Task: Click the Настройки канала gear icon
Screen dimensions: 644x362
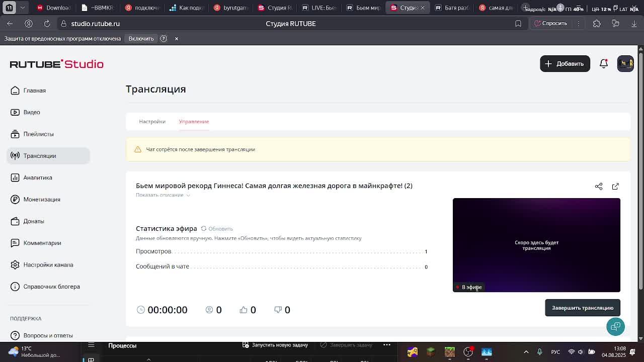Action: [x=15, y=265]
